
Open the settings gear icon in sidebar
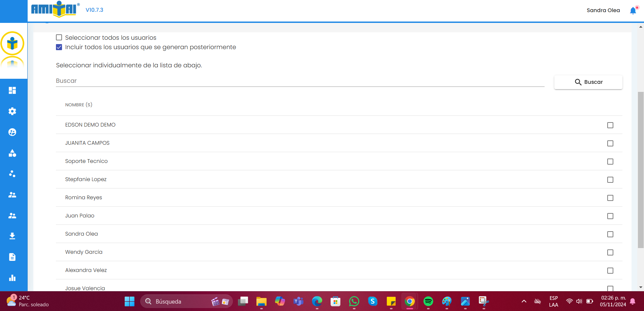[x=12, y=111]
